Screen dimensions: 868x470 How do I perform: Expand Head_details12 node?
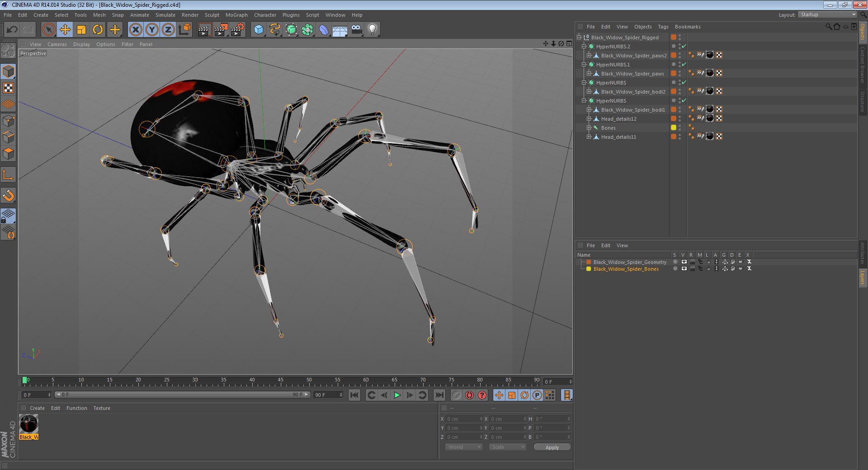pos(589,119)
